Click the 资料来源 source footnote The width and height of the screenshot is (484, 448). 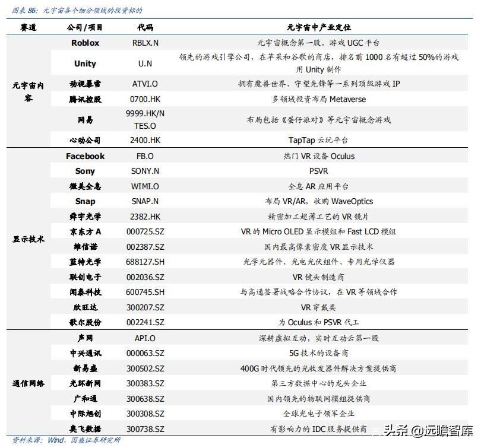pyautogui.click(x=67, y=440)
